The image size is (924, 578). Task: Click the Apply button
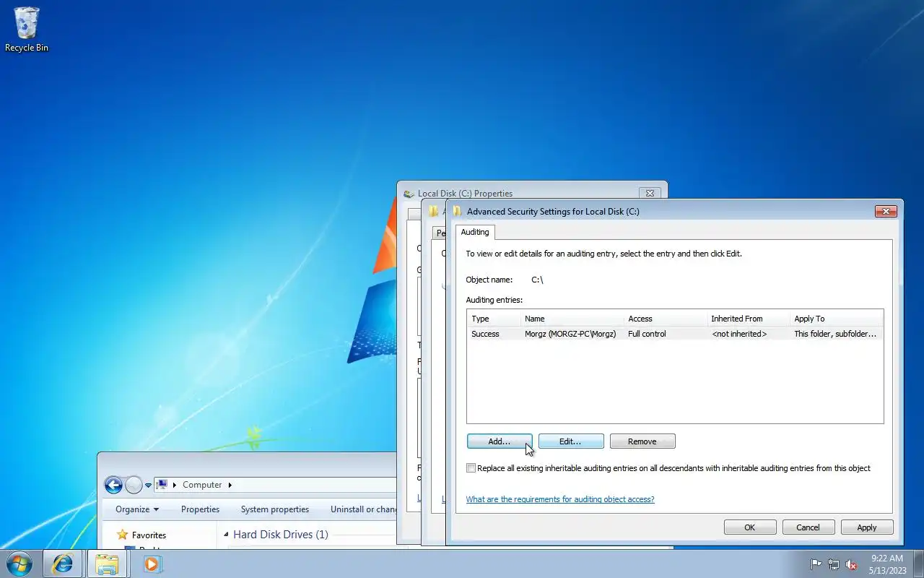pyautogui.click(x=867, y=527)
